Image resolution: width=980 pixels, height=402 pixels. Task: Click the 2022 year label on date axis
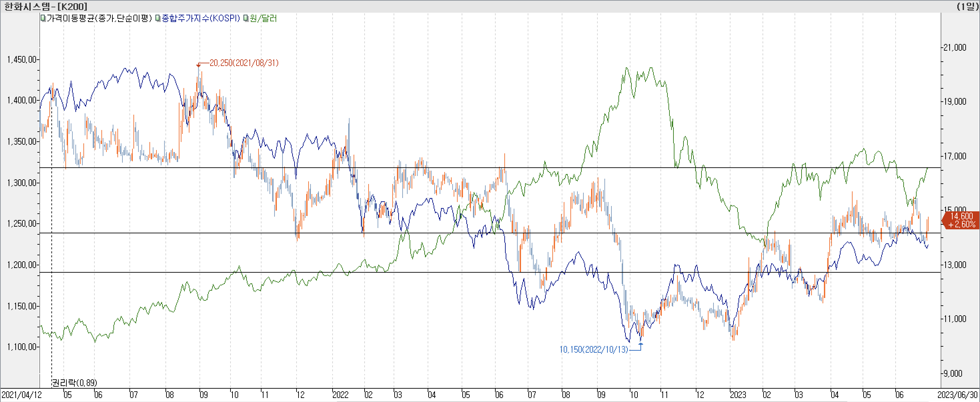(x=340, y=395)
